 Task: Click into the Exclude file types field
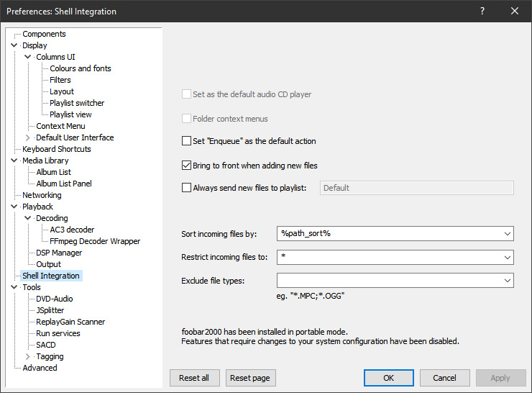tap(388, 281)
